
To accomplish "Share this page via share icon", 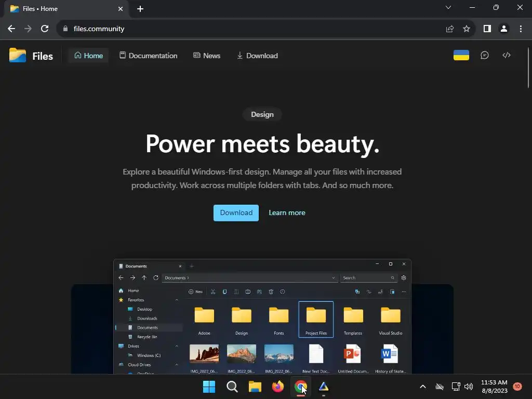I will 450,29.
